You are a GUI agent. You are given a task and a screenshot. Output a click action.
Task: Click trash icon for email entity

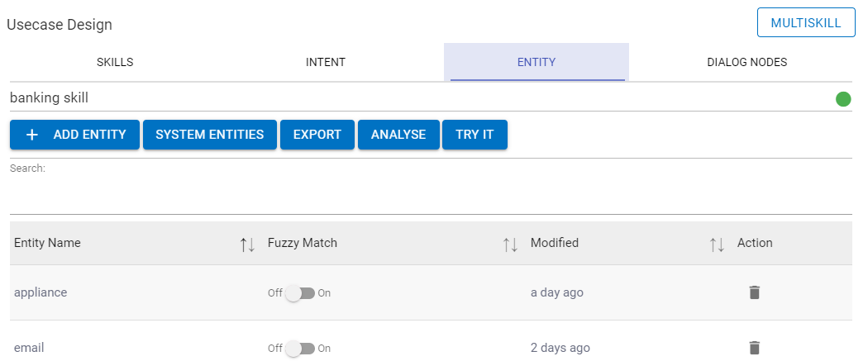coord(754,348)
